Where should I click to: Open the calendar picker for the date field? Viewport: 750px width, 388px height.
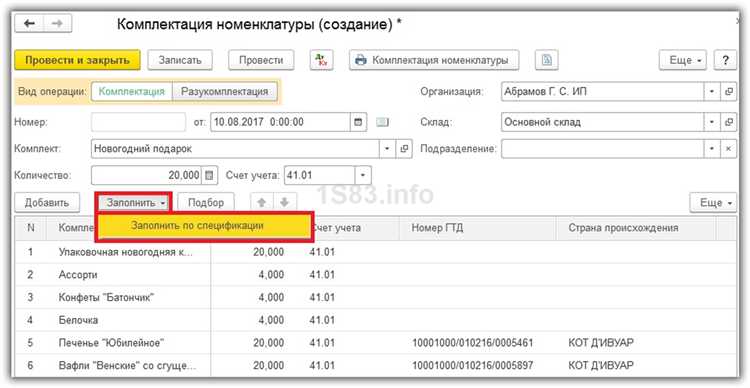(x=357, y=122)
